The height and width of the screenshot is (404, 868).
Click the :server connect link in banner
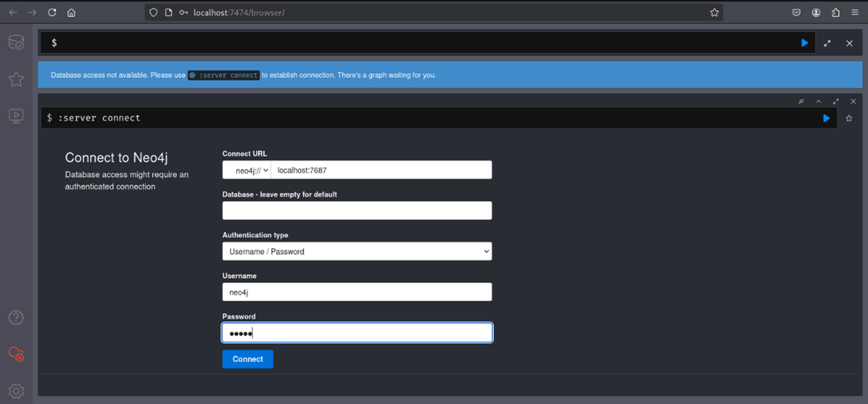[224, 75]
